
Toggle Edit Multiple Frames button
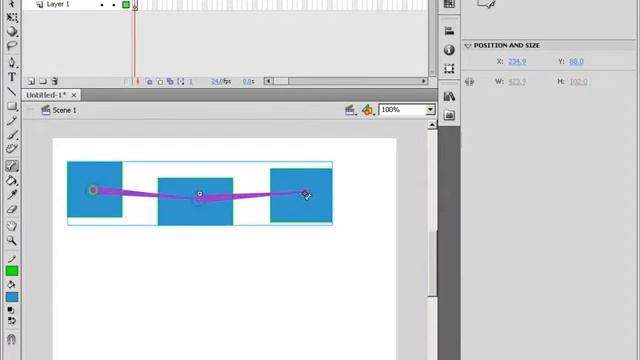pyautogui.click(x=170, y=82)
